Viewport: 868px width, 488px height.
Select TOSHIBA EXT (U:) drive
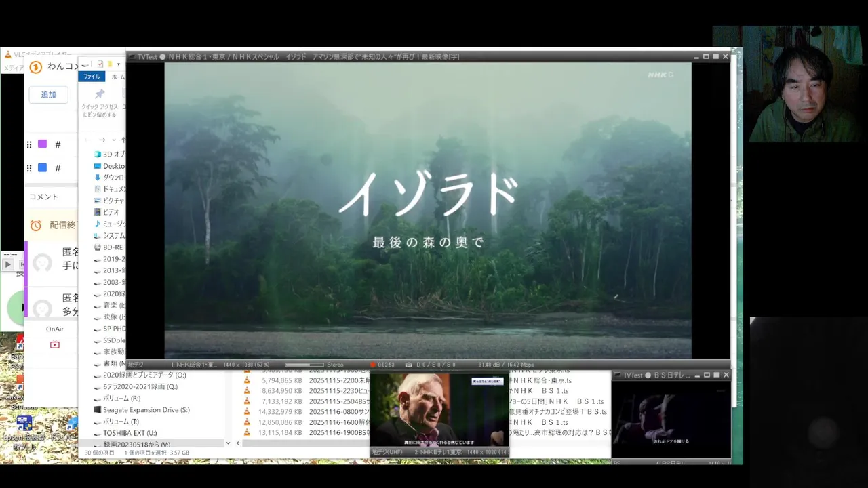[125, 433]
